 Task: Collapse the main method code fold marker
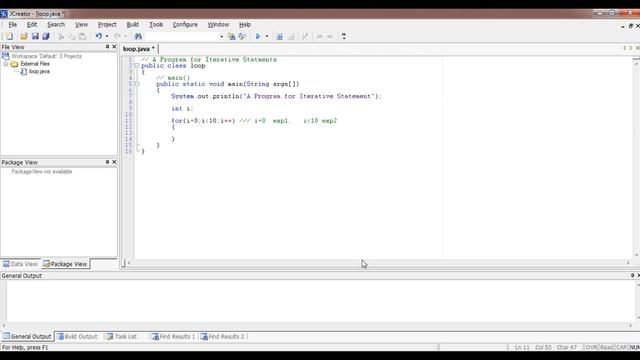137,84
